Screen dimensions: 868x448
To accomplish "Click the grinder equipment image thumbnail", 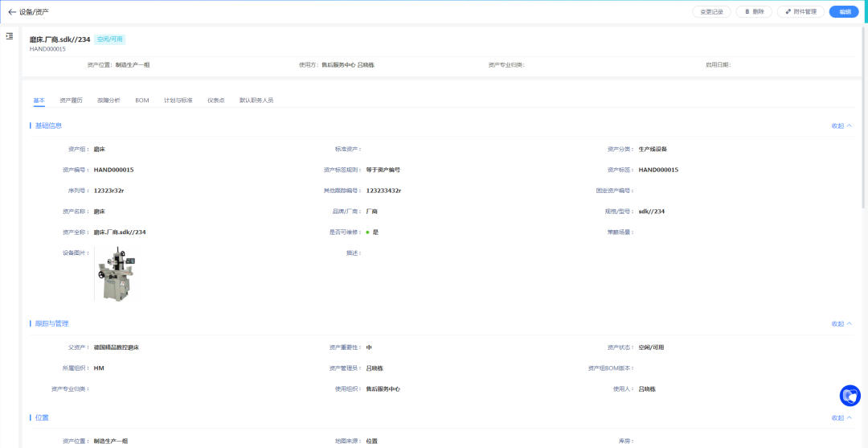I will (x=115, y=274).
